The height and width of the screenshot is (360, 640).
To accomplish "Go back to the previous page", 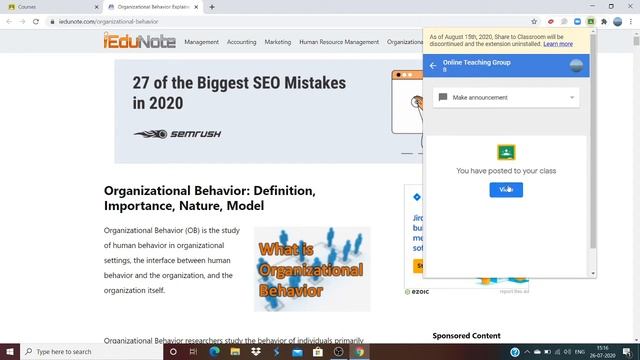I will pyautogui.click(x=9, y=22).
